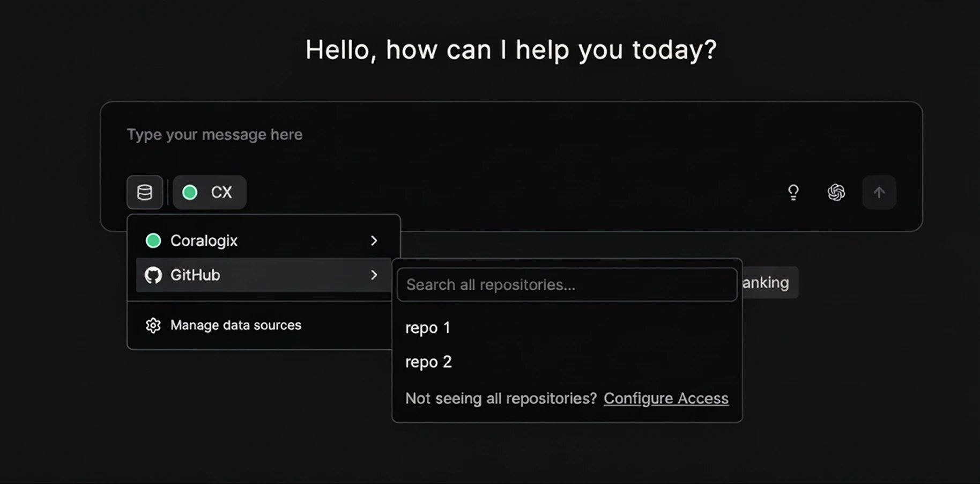The width and height of the screenshot is (980, 484).
Task: Click the search all repositories field
Action: coord(567,284)
